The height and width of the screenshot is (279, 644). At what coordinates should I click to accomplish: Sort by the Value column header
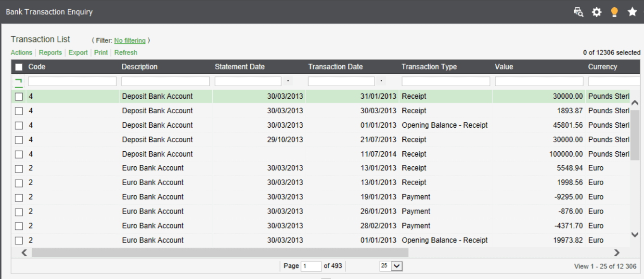tap(504, 67)
